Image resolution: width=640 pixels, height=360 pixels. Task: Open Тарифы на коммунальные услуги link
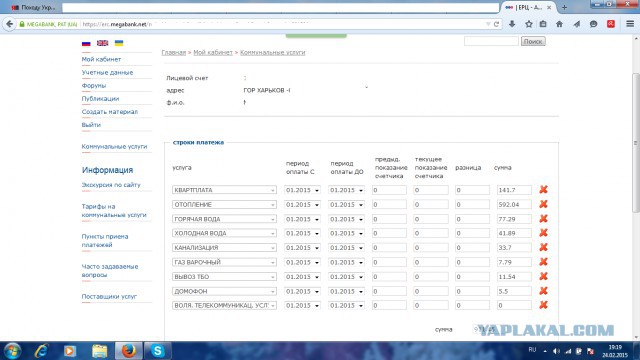point(114,211)
